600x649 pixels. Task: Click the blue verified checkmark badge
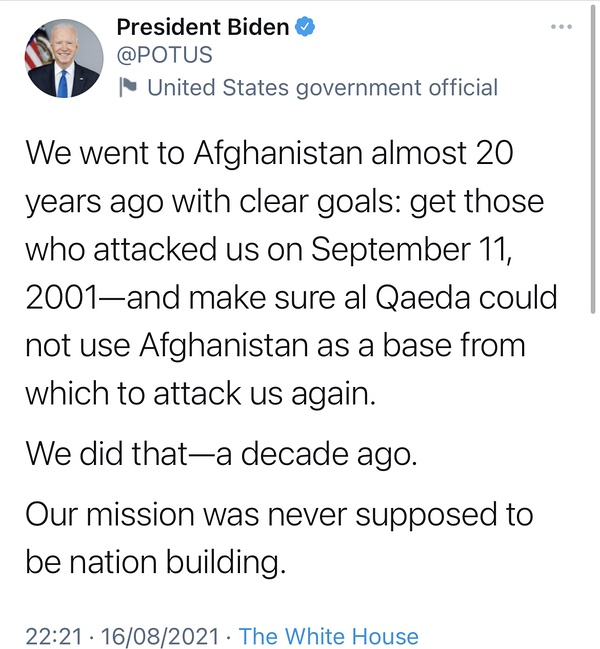tap(305, 27)
